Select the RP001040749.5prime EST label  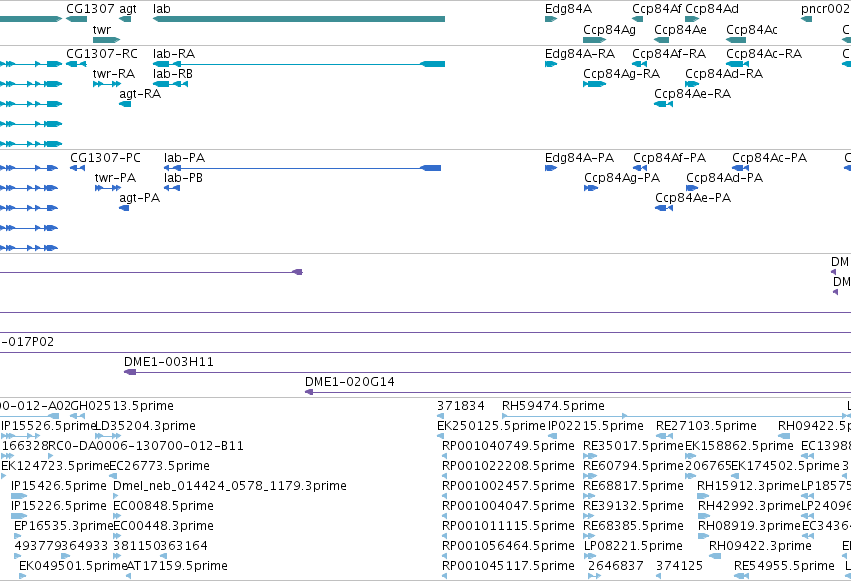coord(508,446)
